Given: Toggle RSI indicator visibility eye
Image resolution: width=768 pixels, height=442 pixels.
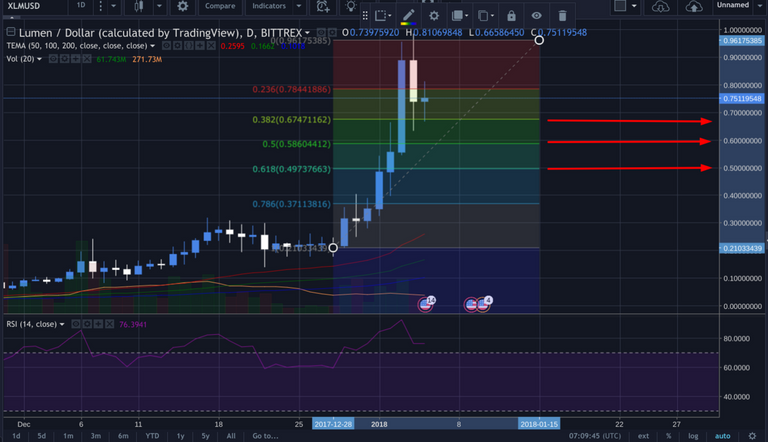Looking at the screenshot, I should 76,324.
